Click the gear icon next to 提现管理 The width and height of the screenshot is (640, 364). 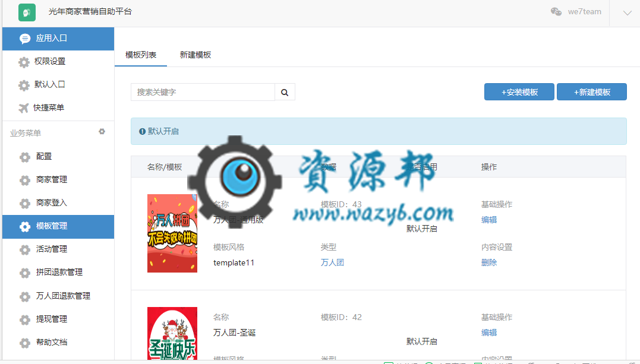(x=25, y=320)
